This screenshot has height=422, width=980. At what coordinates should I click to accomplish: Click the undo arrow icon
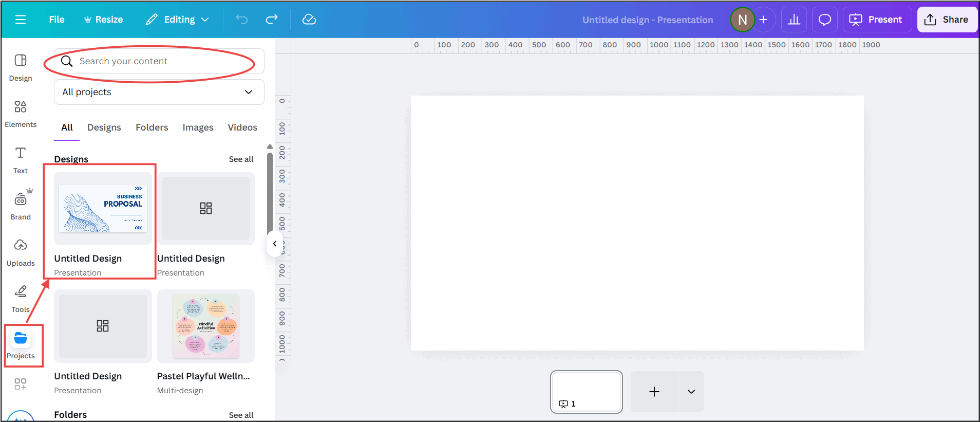point(242,20)
